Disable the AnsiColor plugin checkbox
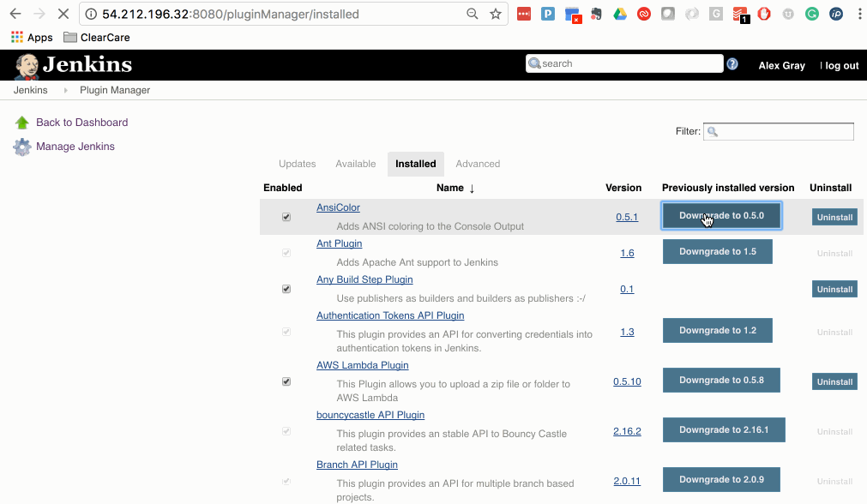 [286, 217]
